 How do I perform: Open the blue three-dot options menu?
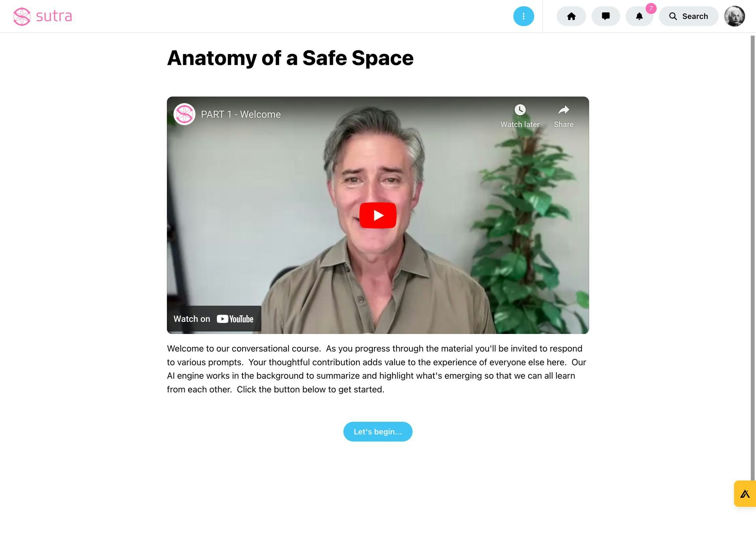click(x=524, y=16)
